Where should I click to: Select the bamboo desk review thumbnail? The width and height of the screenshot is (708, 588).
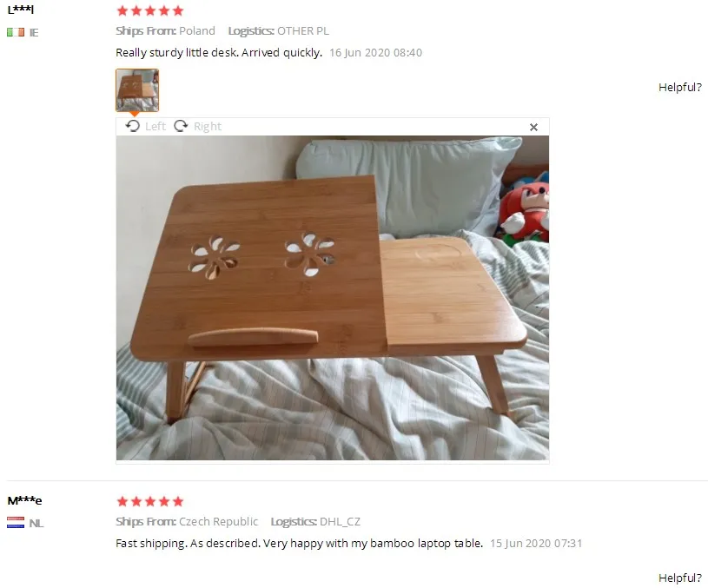[137, 90]
